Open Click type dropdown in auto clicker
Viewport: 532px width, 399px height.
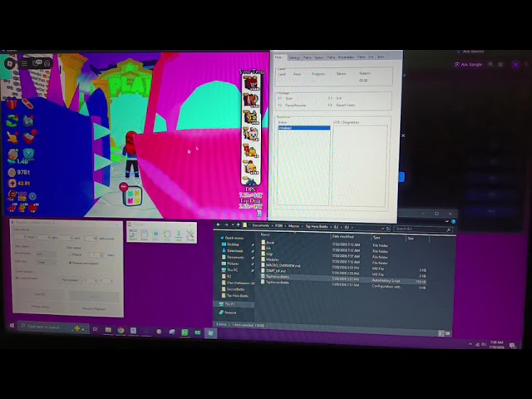(x=47, y=263)
